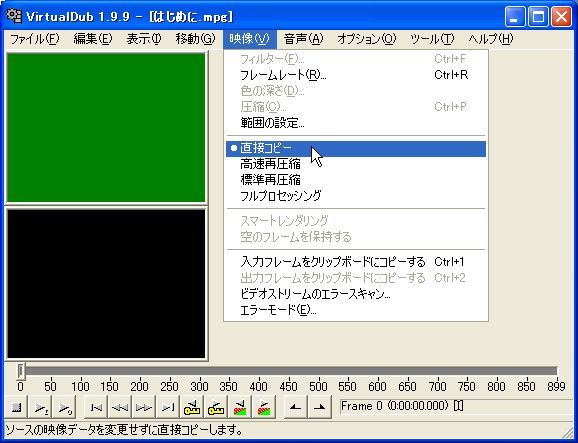The height and width of the screenshot is (443, 578).
Task: Play the output video preview
Action: point(64,407)
